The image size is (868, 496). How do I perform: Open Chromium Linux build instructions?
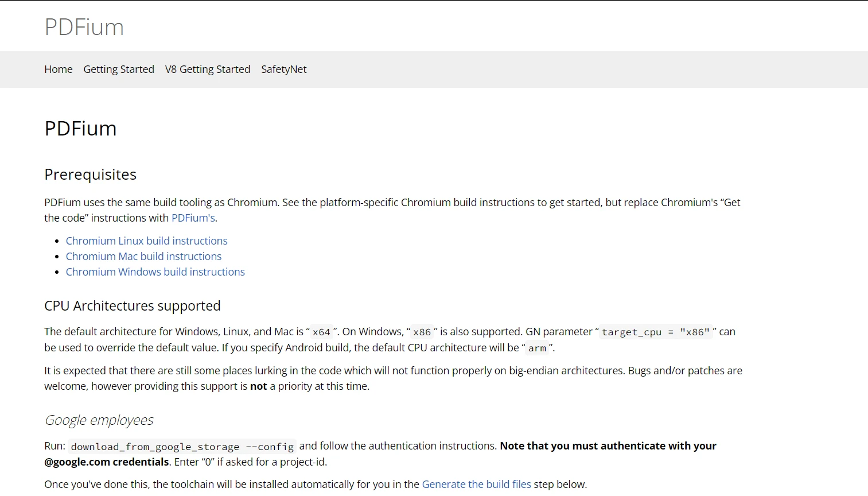[147, 241]
